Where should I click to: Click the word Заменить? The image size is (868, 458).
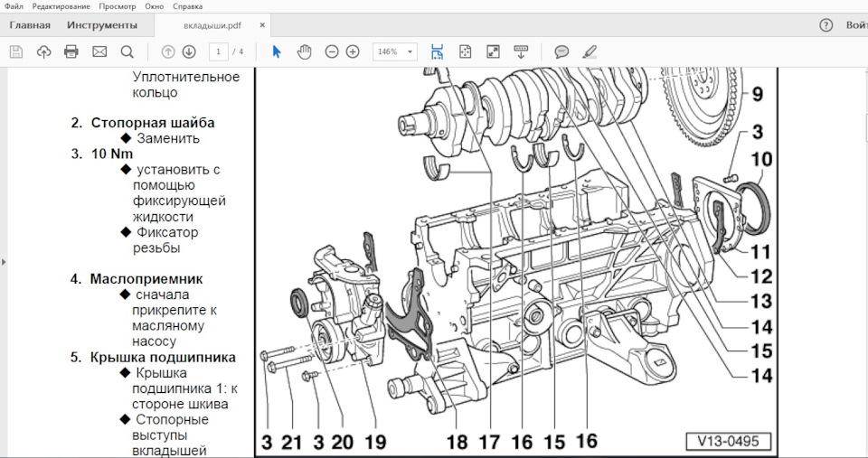[168, 138]
